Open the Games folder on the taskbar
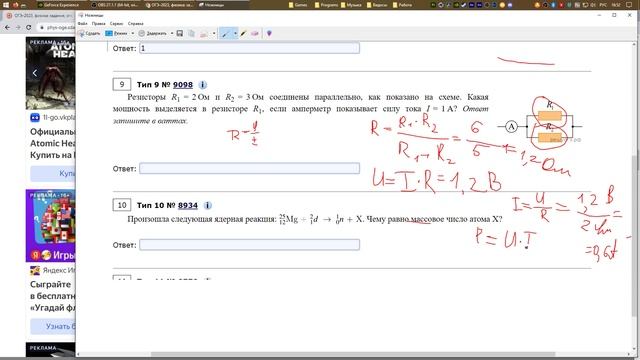 click(298, 5)
